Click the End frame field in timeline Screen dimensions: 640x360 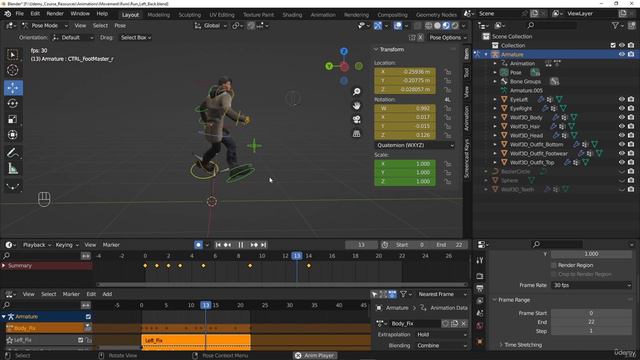tap(449, 245)
